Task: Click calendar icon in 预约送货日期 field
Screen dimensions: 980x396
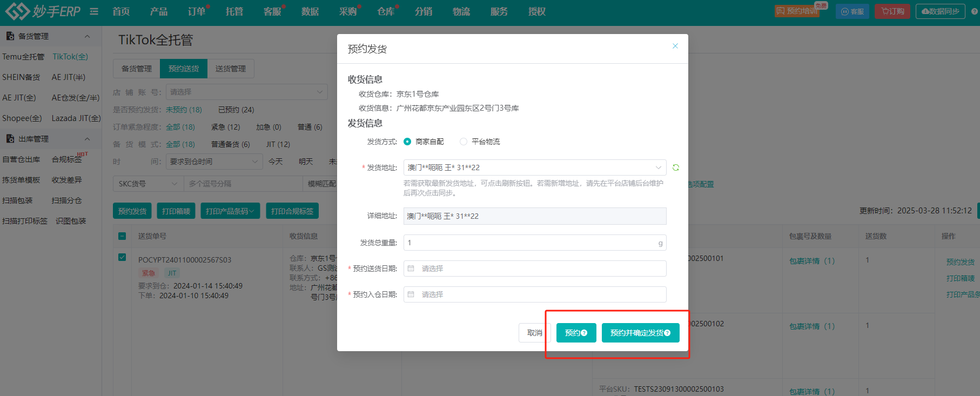Action: pyautogui.click(x=411, y=269)
